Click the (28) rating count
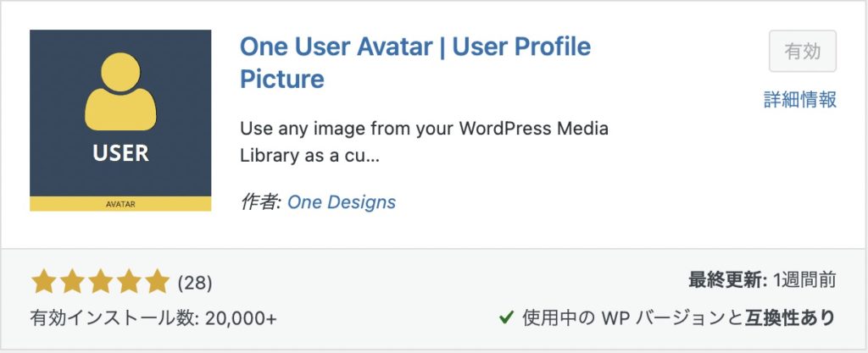Image resolution: width=868 pixels, height=353 pixels. [194, 282]
